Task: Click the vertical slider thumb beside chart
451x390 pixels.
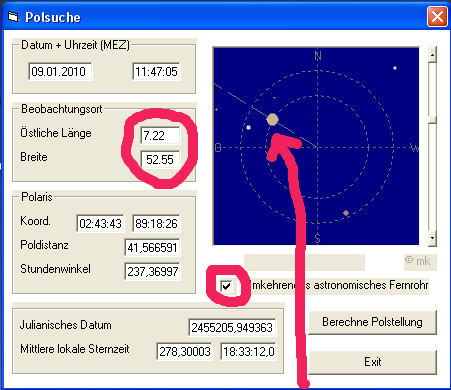Action: [432, 119]
